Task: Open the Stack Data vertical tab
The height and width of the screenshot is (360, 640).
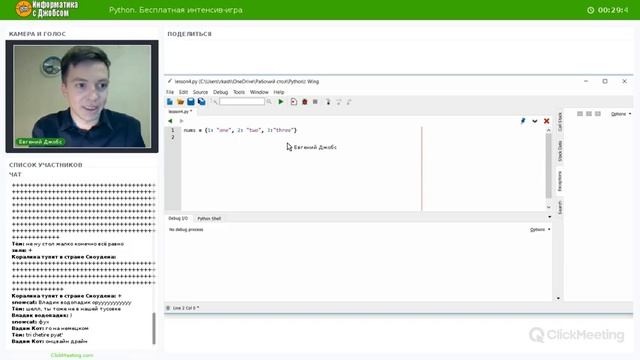Action: coord(560,151)
